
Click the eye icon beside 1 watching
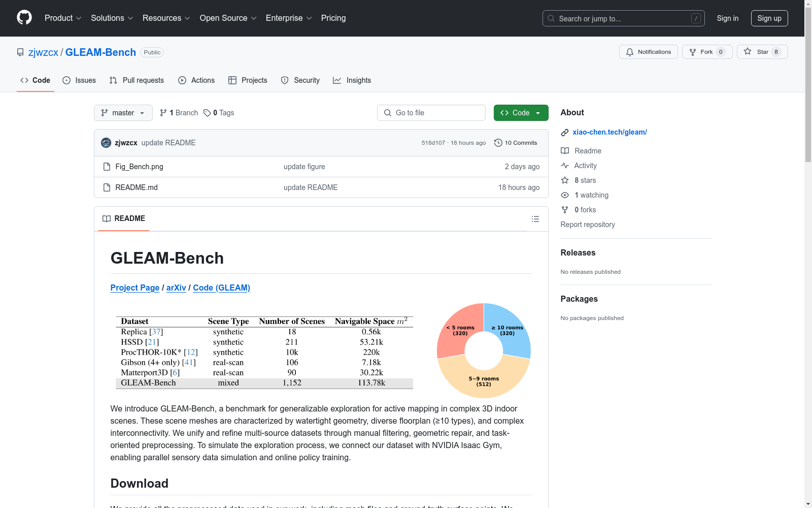tap(565, 195)
